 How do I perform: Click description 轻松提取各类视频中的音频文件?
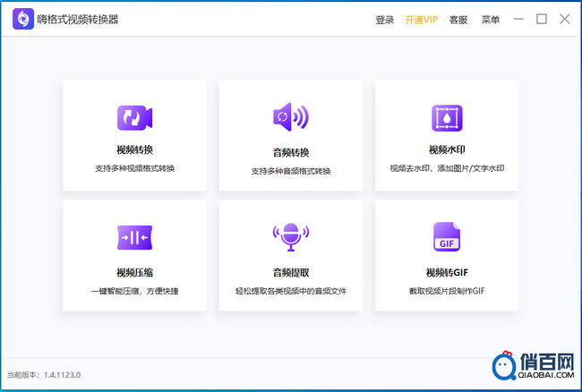coord(291,291)
